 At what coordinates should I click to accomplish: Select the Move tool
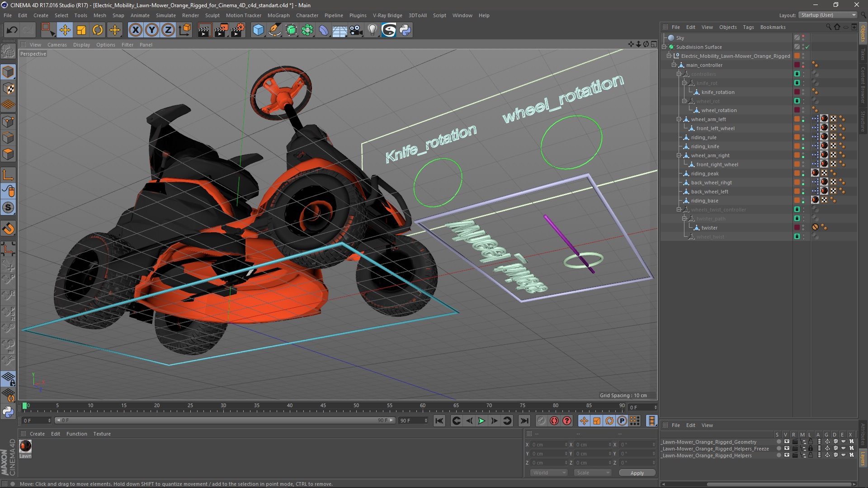point(65,30)
